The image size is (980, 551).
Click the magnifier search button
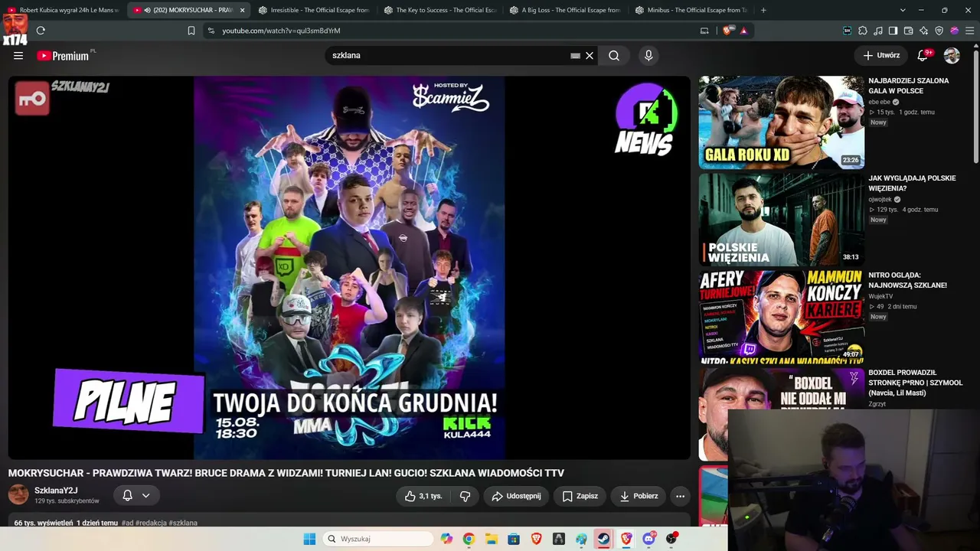coord(614,55)
